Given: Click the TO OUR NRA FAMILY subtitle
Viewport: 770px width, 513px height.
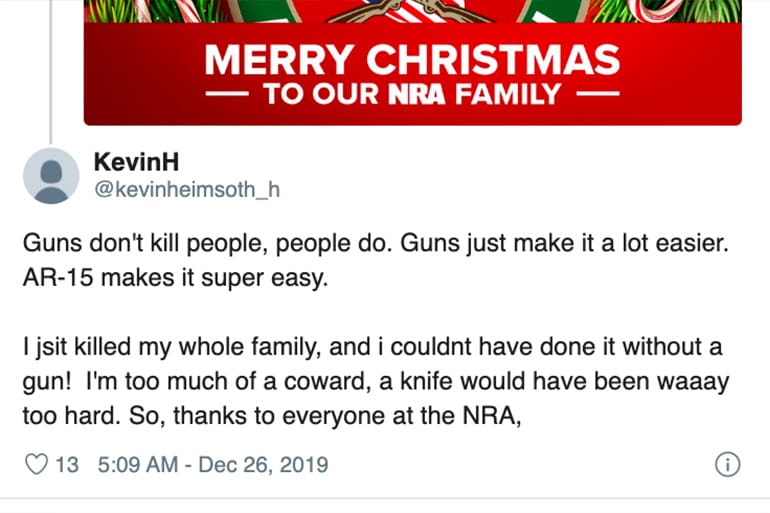Looking at the screenshot, I should [x=411, y=96].
